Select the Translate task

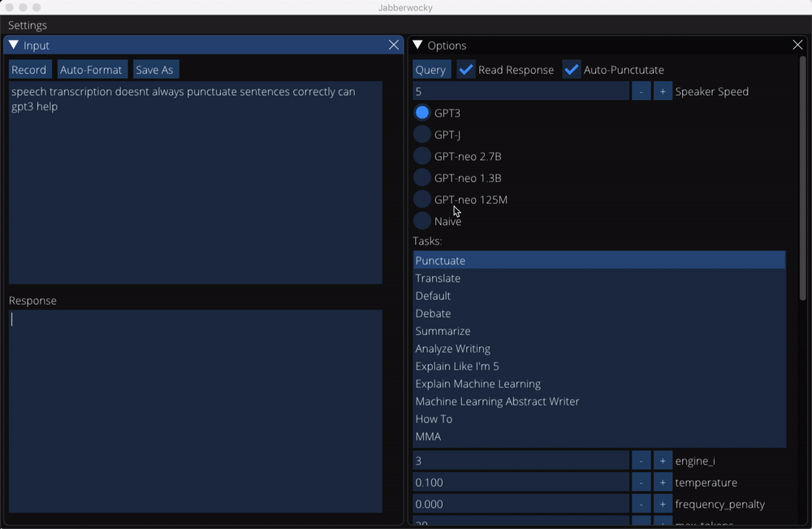(x=599, y=278)
